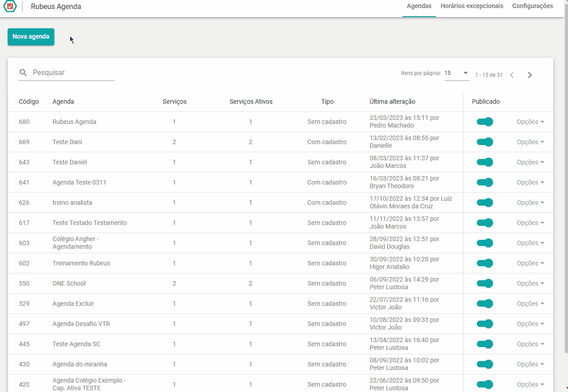Click the search magnifier icon

click(x=23, y=73)
